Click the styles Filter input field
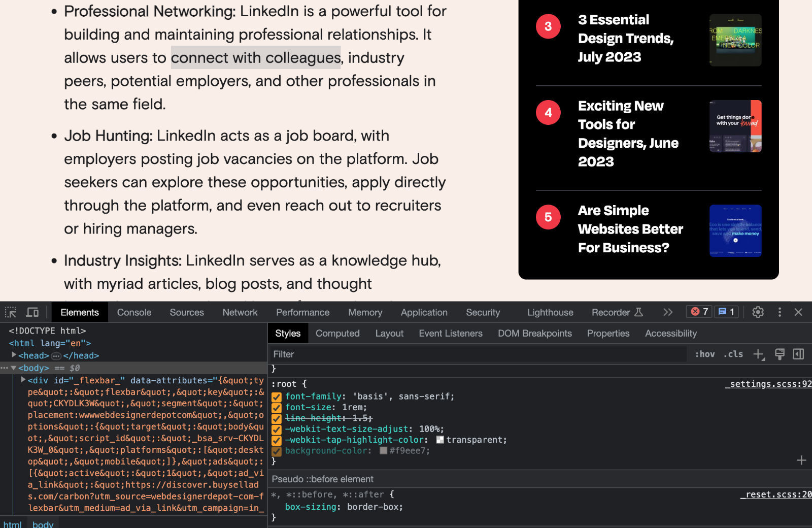This screenshot has width=812, height=528. click(477, 354)
